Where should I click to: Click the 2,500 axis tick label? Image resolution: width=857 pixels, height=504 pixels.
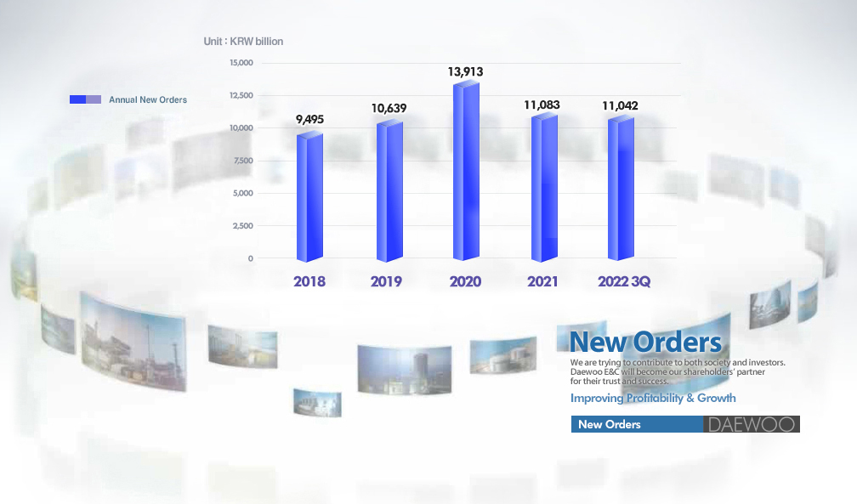tap(243, 226)
